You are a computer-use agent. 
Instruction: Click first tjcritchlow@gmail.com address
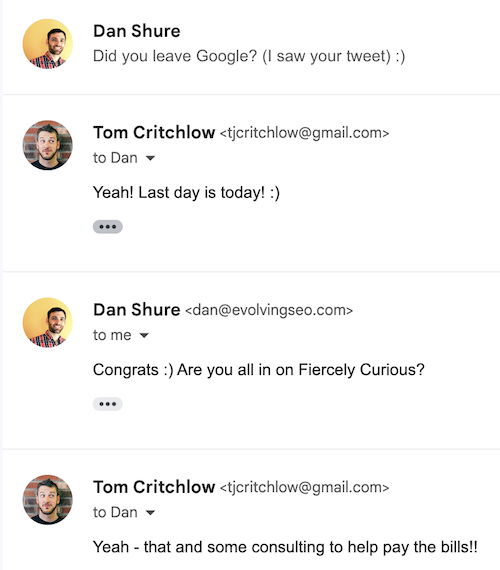point(304,133)
